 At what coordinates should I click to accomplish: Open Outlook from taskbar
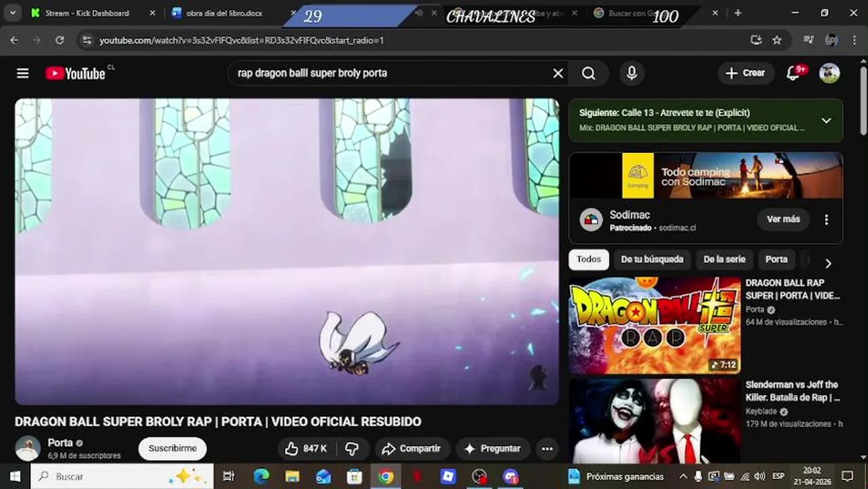(x=323, y=477)
